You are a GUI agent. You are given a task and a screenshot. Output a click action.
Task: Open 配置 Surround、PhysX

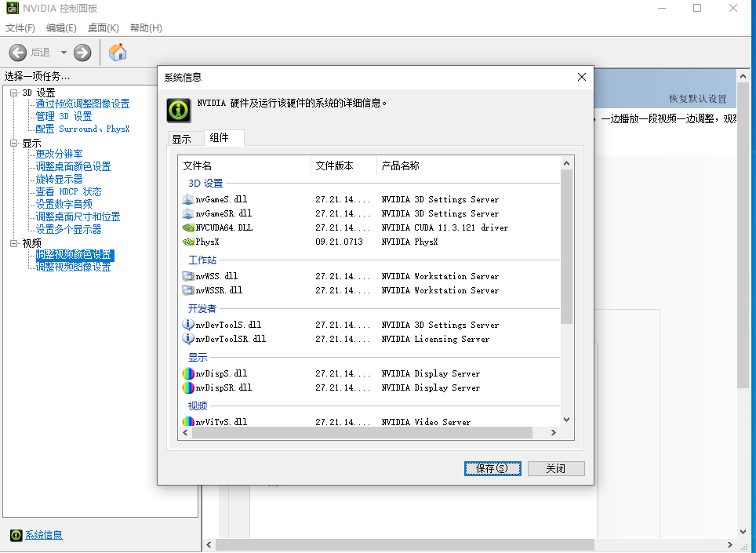pyautogui.click(x=82, y=129)
